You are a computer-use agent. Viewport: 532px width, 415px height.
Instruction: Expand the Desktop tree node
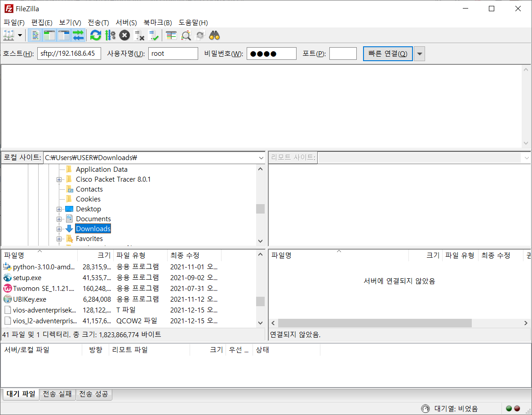pyautogui.click(x=59, y=209)
